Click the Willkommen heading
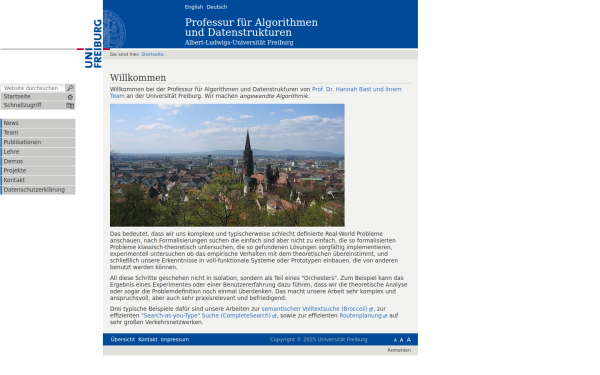 (138, 78)
